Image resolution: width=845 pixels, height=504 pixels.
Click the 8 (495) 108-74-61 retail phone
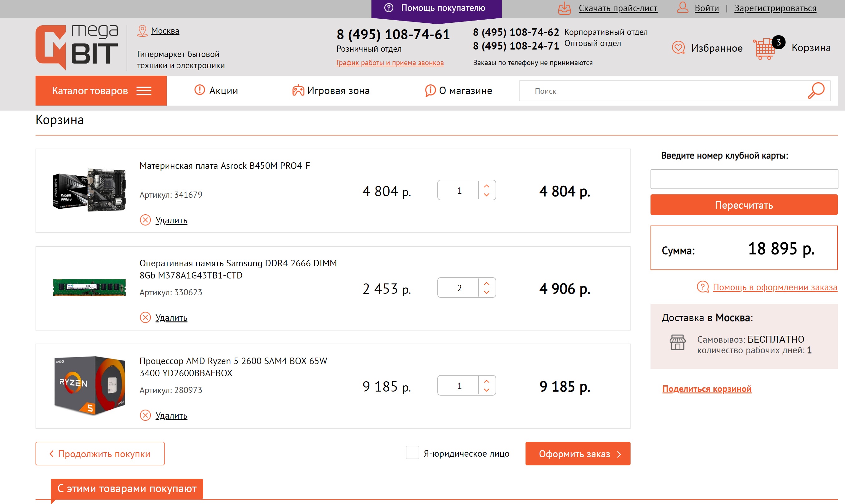393,34
